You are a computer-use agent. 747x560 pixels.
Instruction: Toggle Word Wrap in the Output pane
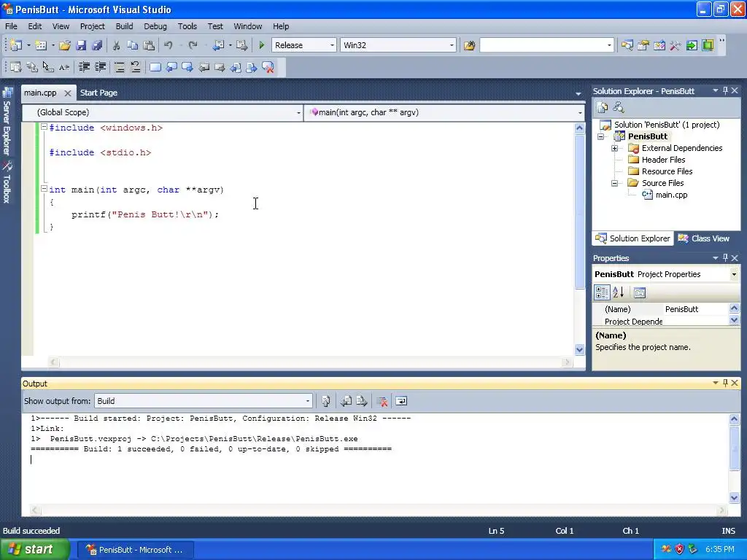pyautogui.click(x=401, y=402)
